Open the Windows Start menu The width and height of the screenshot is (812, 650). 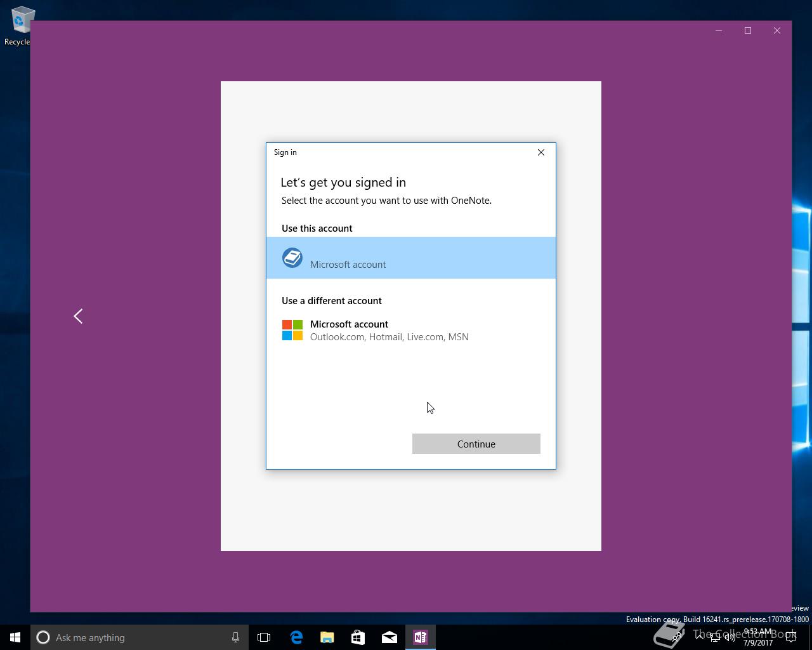point(15,637)
